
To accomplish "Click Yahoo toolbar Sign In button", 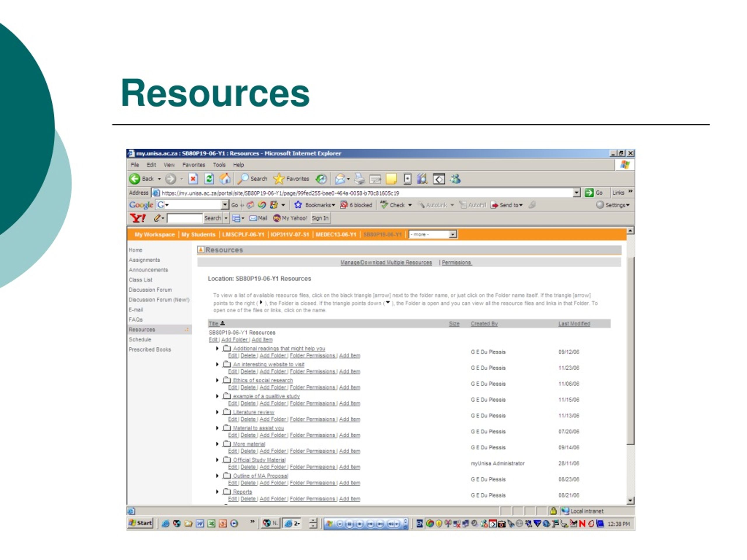I will pos(320,218).
